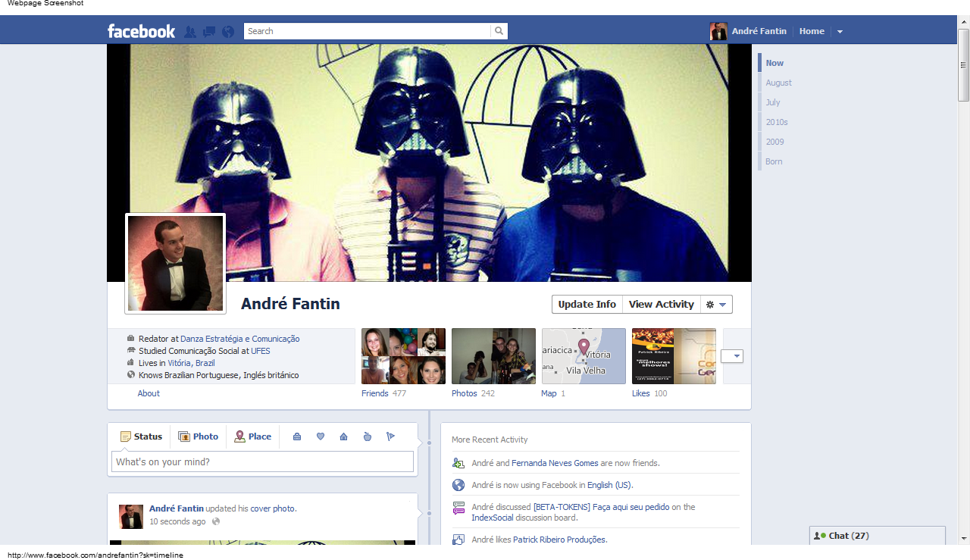Image resolution: width=970 pixels, height=560 pixels.
Task: Open the account menu arrow in header
Action: click(840, 32)
